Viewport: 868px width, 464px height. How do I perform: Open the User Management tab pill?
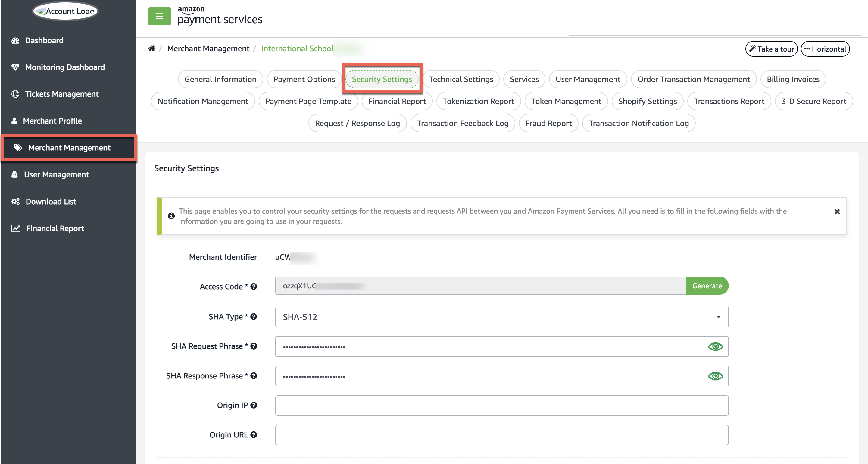(x=588, y=79)
